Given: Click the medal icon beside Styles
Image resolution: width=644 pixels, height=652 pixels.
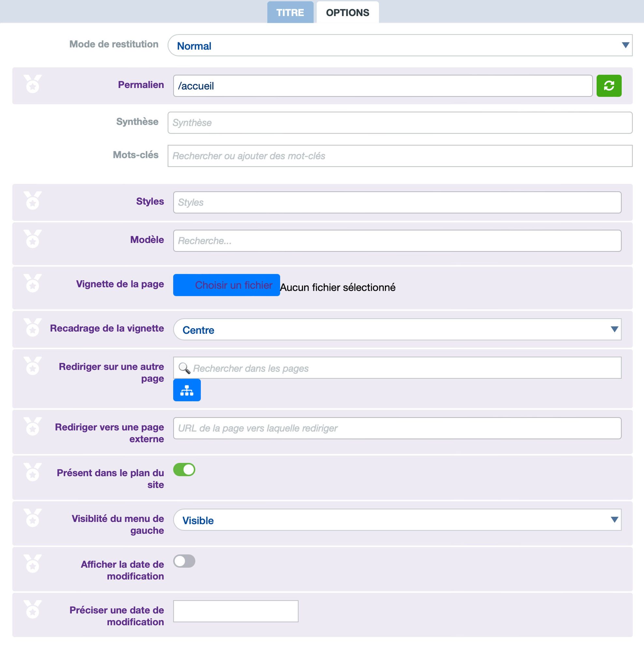Looking at the screenshot, I should tap(33, 200).
